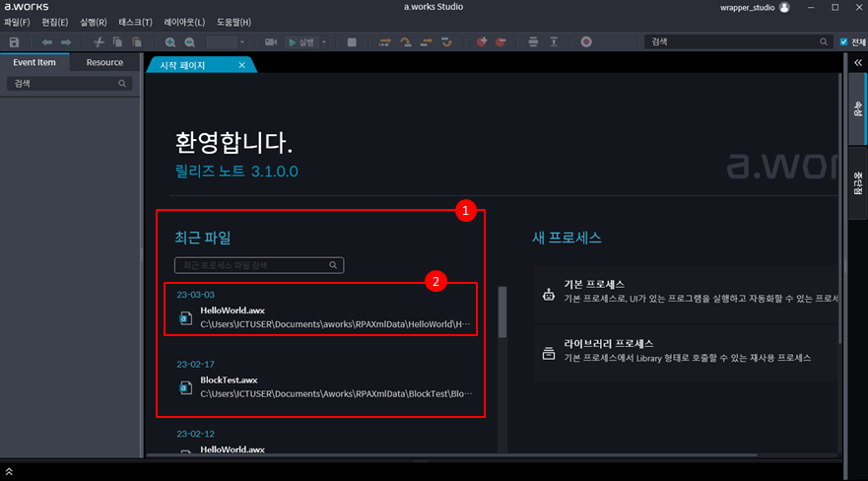Click the third orange step-arrow debug icon
Screen dimensions: 868x481
click(x=426, y=42)
